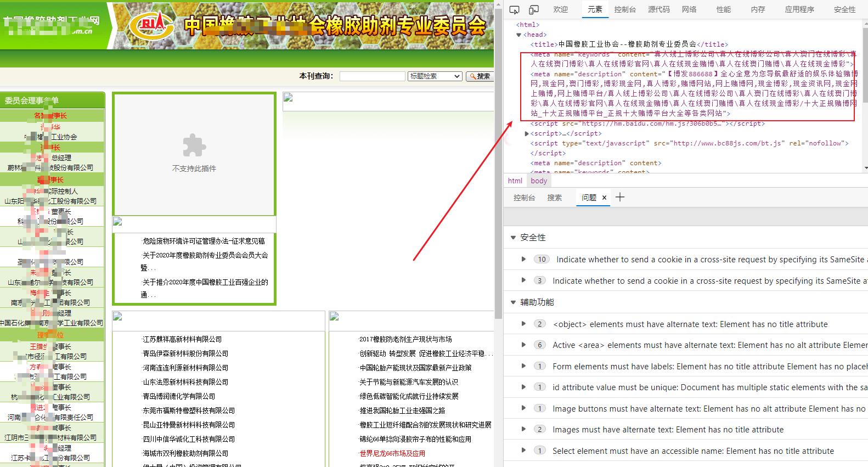This screenshot has height=467, width=868.
Task: Select body in the DOM breadcrumb
Action: pos(539,181)
